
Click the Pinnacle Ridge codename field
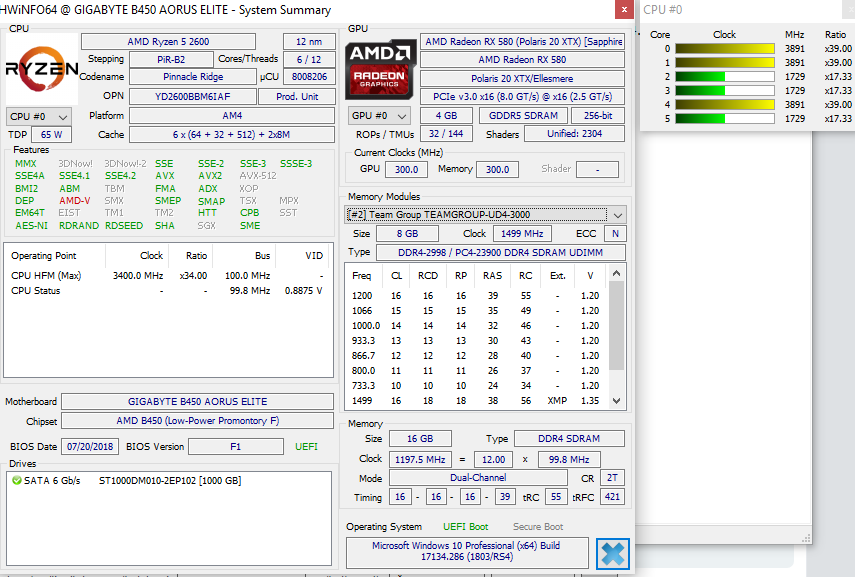(193, 77)
